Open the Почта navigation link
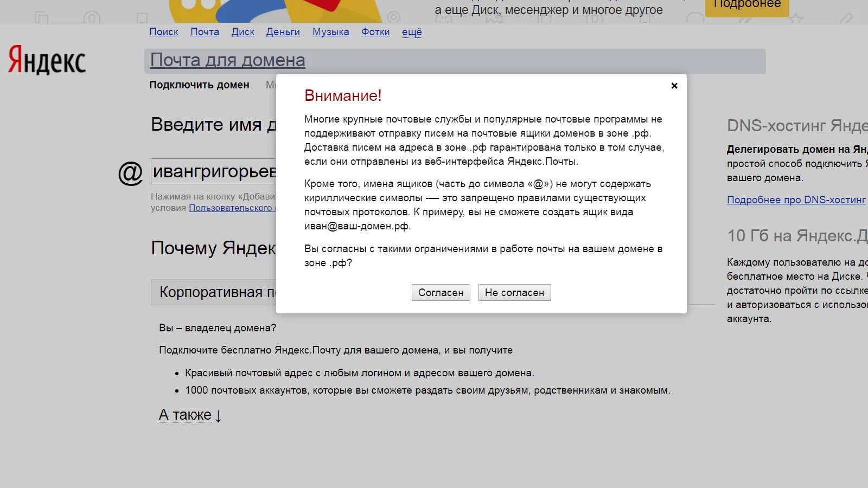This screenshot has height=488, width=868. 205,32
